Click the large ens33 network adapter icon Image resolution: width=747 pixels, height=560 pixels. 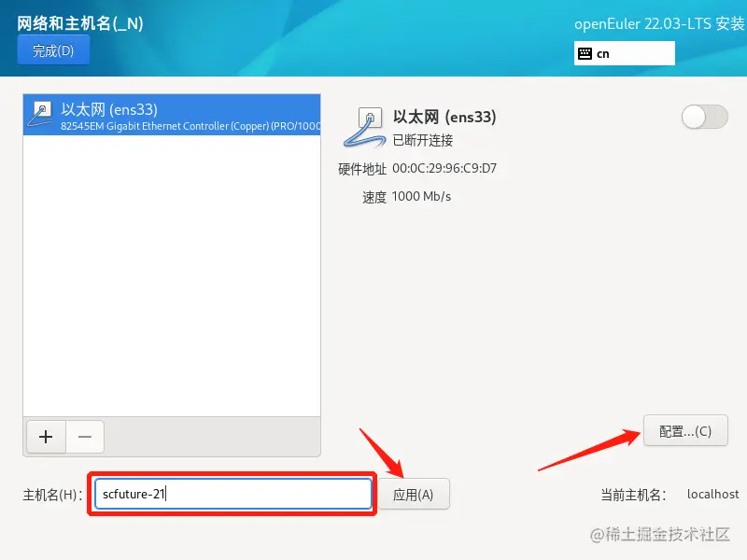click(x=364, y=127)
